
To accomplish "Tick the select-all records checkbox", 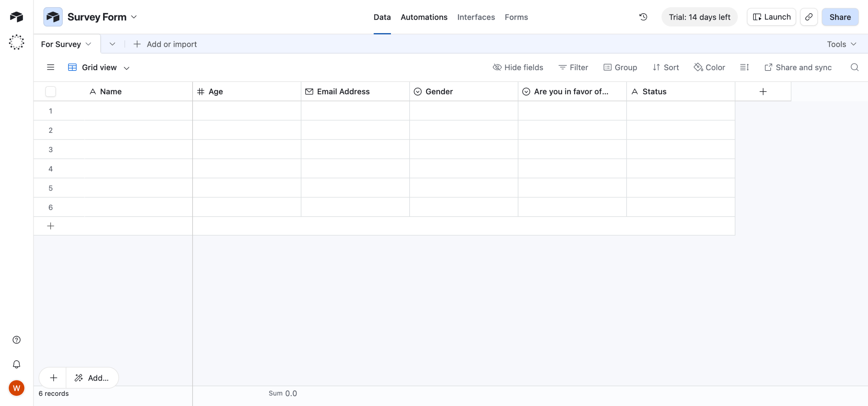I will click(51, 92).
